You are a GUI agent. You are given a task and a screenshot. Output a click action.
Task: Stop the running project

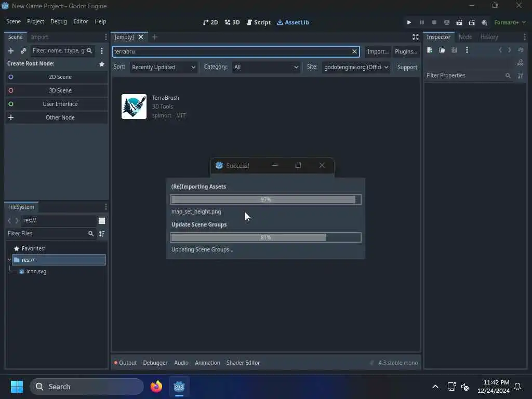(x=434, y=22)
